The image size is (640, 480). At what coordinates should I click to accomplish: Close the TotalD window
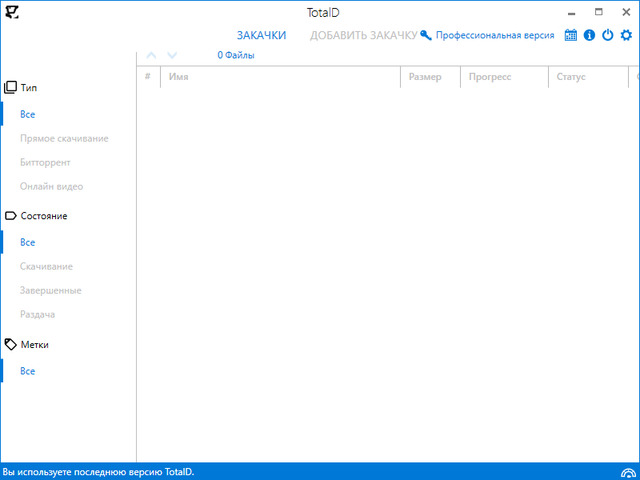(626, 12)
